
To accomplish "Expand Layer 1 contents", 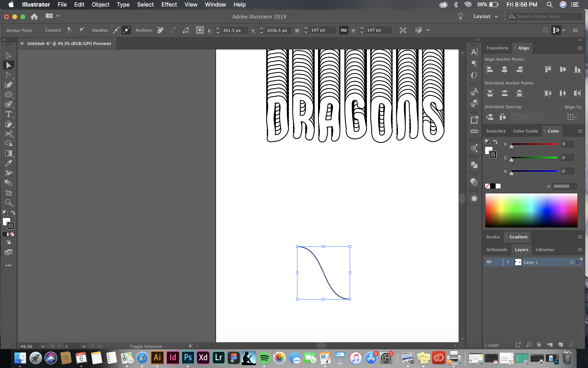I will (x=508, y=262).
